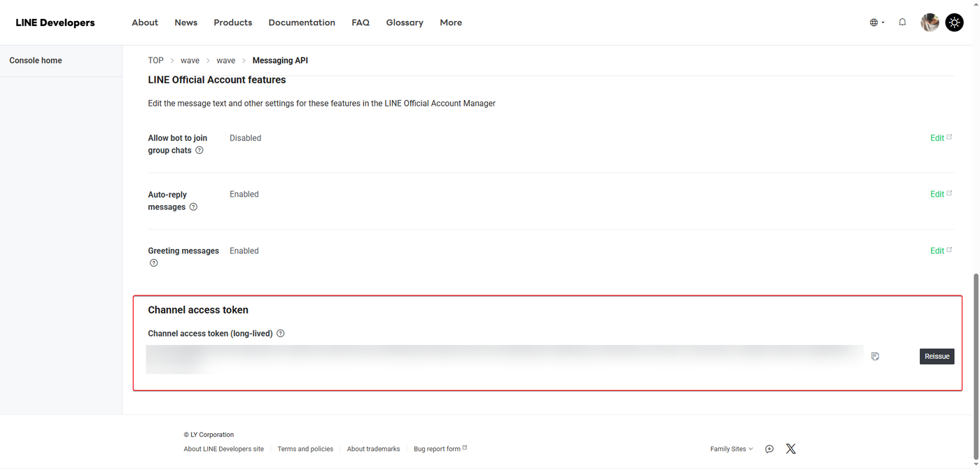Toggle the light/dark theme icon
Viewport: 980px width, 469px height.
954,22
